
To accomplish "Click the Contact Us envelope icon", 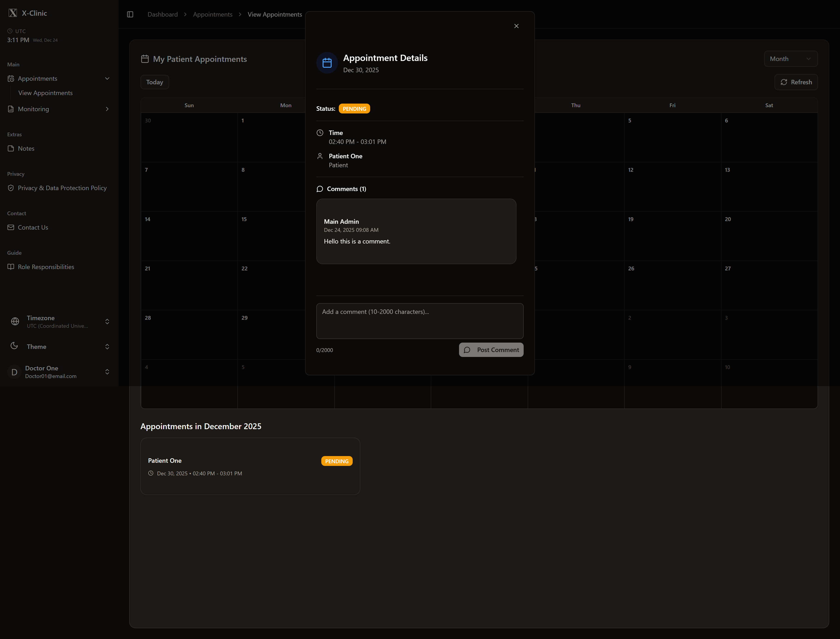I will pos(11,227).
